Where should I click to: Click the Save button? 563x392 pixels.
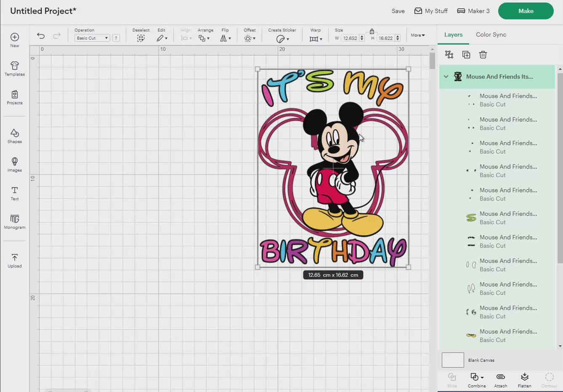398,11
